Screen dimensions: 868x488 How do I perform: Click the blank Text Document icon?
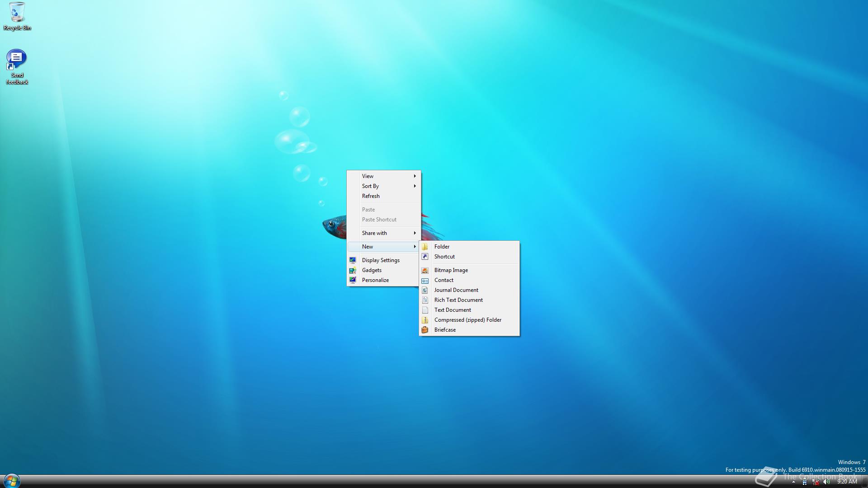[425, 310]
